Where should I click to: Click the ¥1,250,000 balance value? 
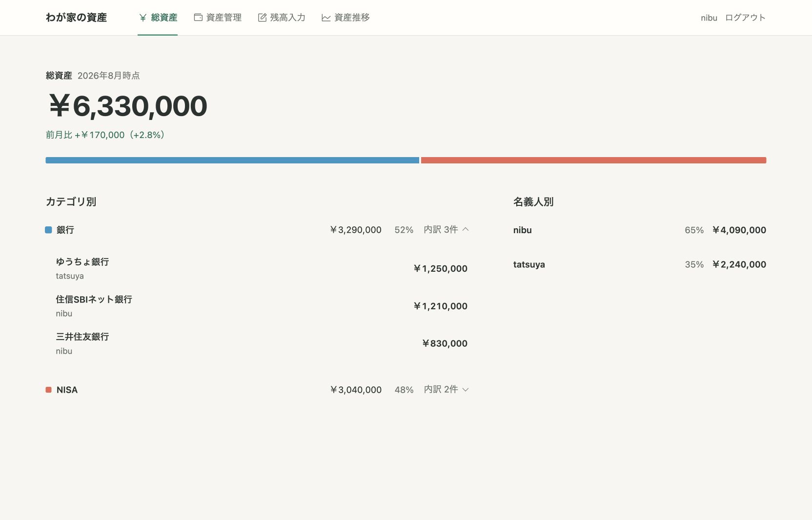(x=440, y=268)
